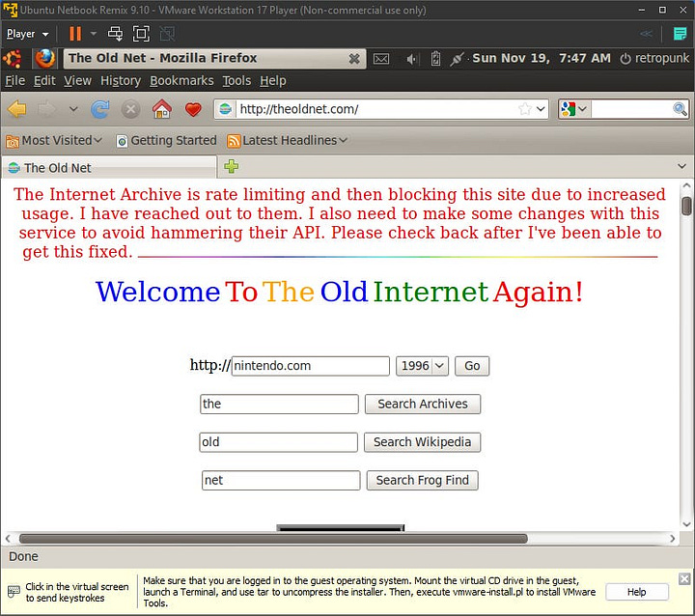
Task: Open the VMware Player menu
Action: click(x=27, y=34)
